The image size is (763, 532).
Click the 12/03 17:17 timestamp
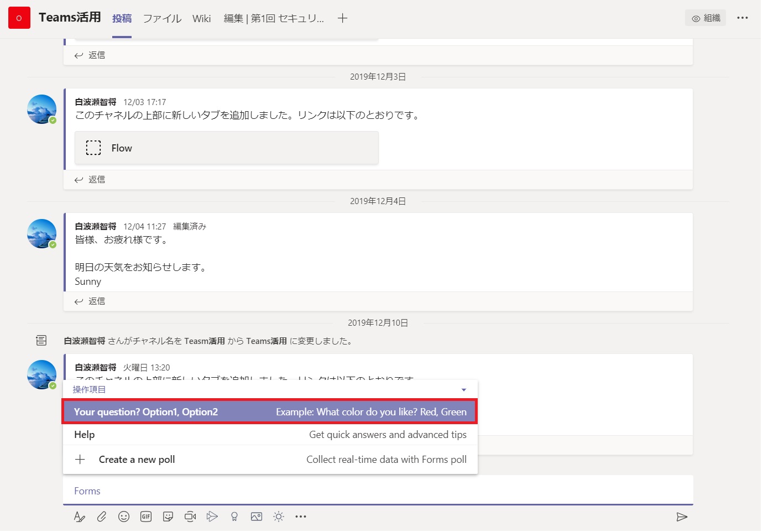(145, 102)
